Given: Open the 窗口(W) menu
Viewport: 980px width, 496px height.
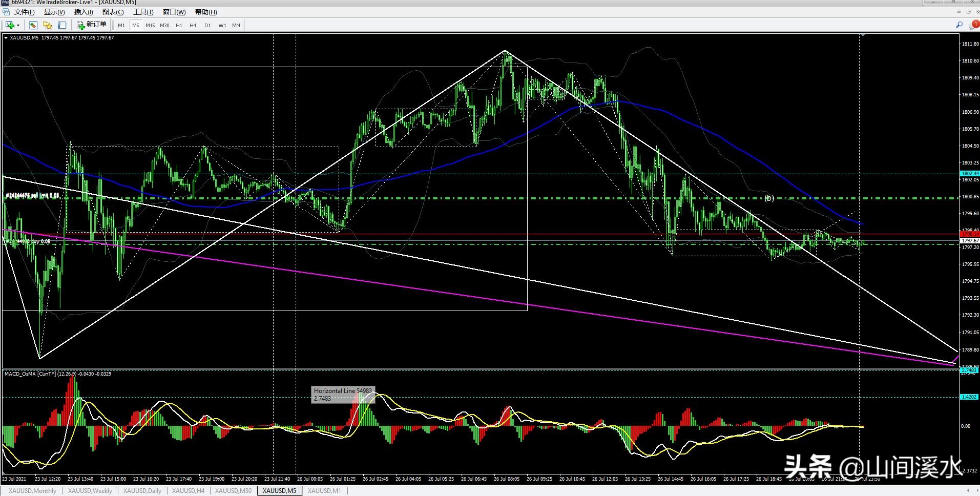Looking at the screenshot, I should (x=174, y=12).
